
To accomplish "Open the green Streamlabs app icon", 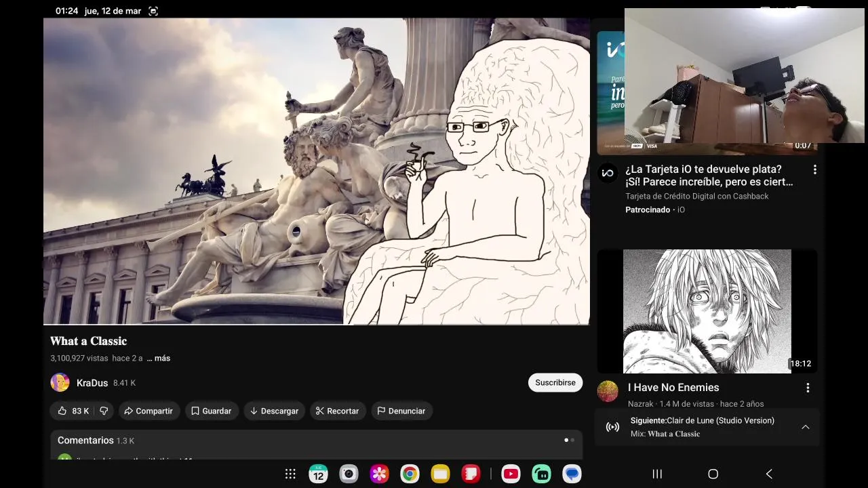I will click(x=541, y=474).
